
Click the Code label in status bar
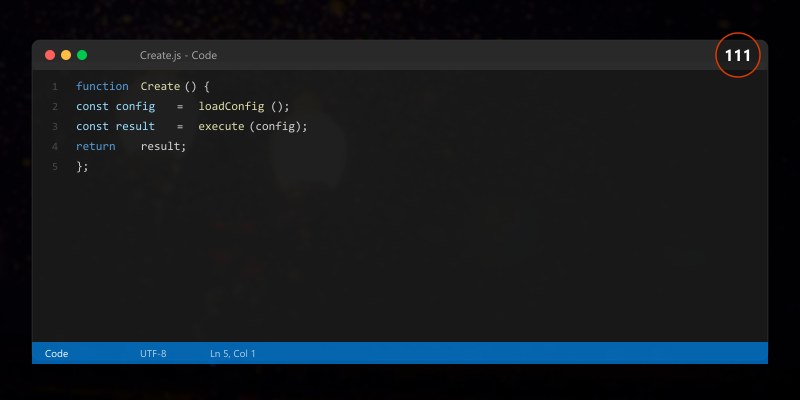point(57,354)
